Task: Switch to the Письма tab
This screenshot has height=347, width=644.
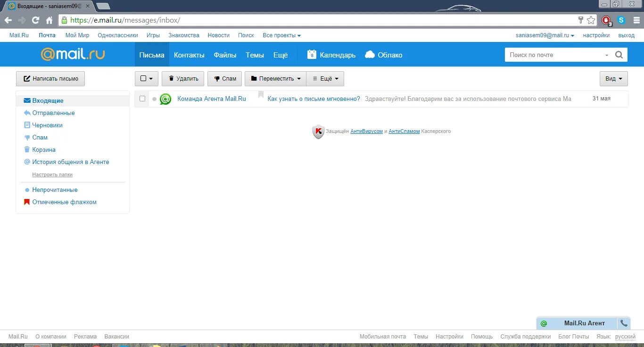Action: tap(152, 55)
